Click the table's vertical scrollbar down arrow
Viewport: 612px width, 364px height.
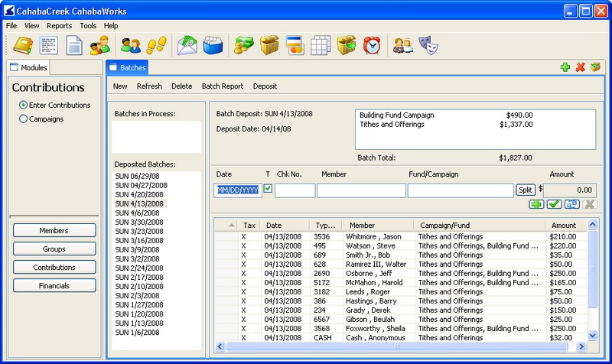pyautogui.click(x=593, y=335)
